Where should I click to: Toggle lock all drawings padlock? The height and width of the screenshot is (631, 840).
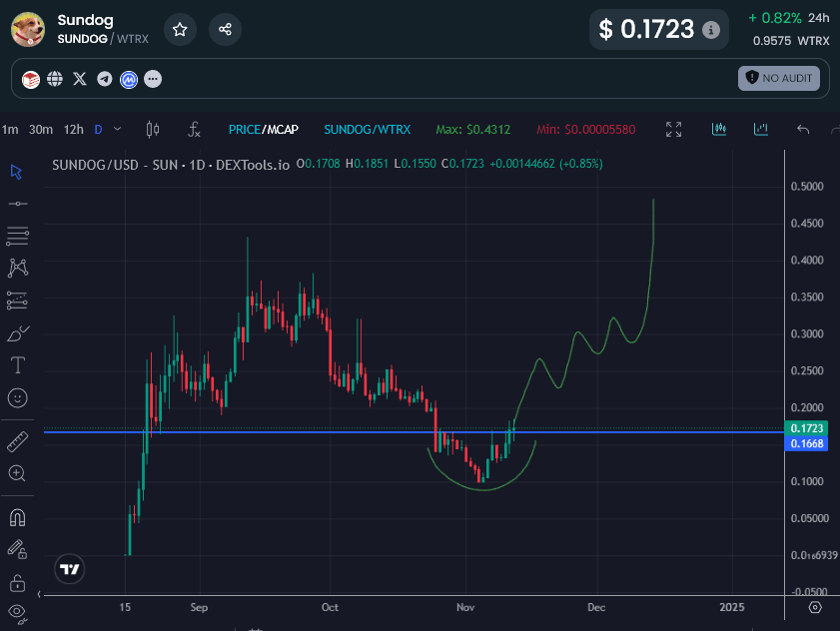pyautogui.click(x=18, y=583)
